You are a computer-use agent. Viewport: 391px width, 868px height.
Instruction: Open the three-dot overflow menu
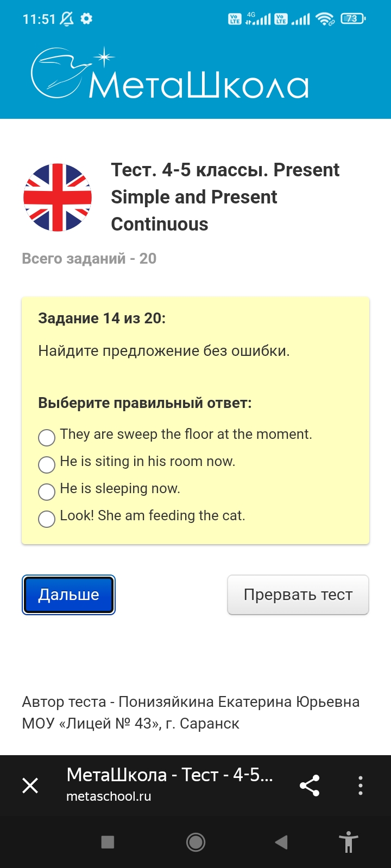point(360,785)
